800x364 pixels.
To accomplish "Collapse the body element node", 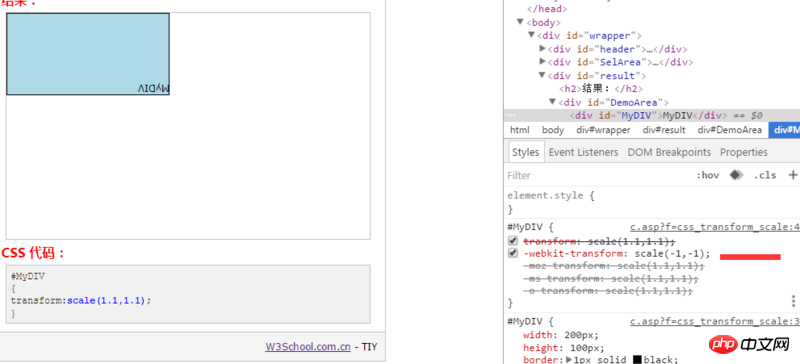I will 520,22.
